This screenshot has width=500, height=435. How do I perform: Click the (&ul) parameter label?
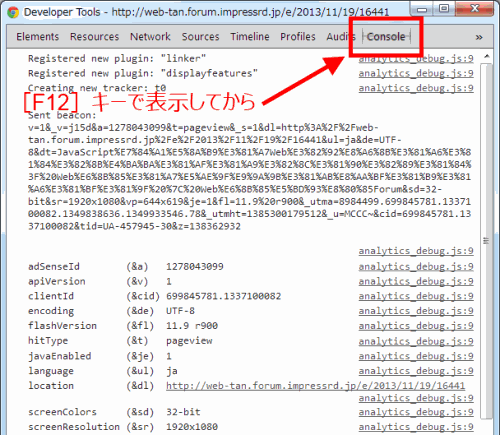pyautogui.click(x=140, y=371)
